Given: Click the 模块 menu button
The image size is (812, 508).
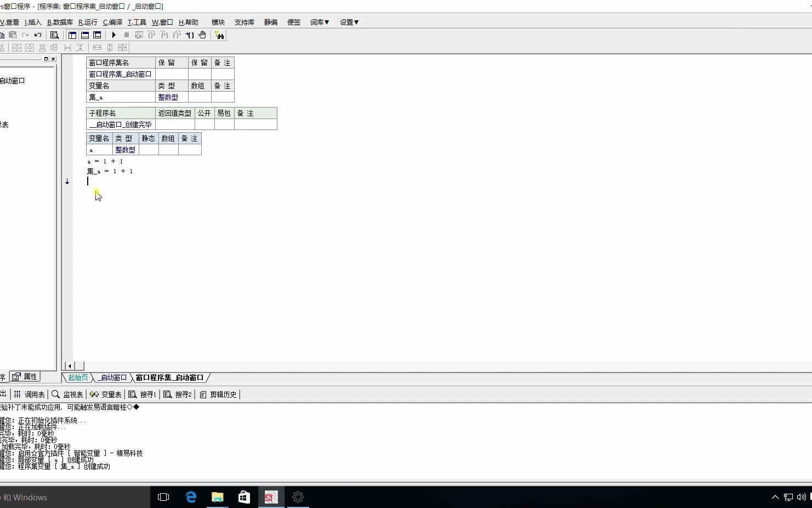Looking at the screenshot, I should (x=218, y=22).
